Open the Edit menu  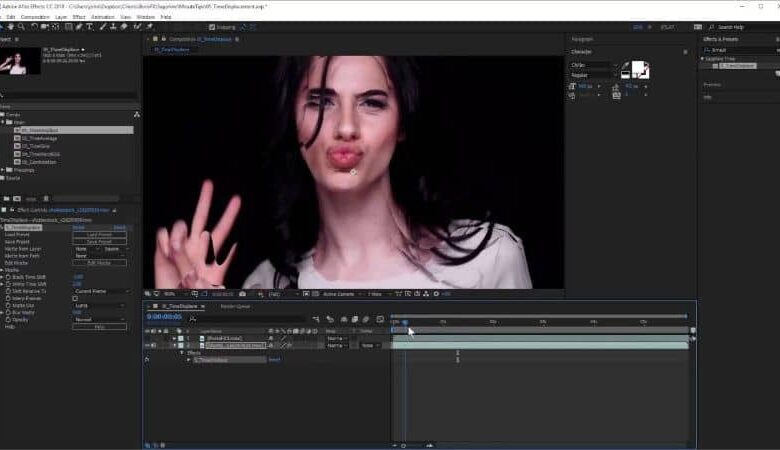coord(11,17)
